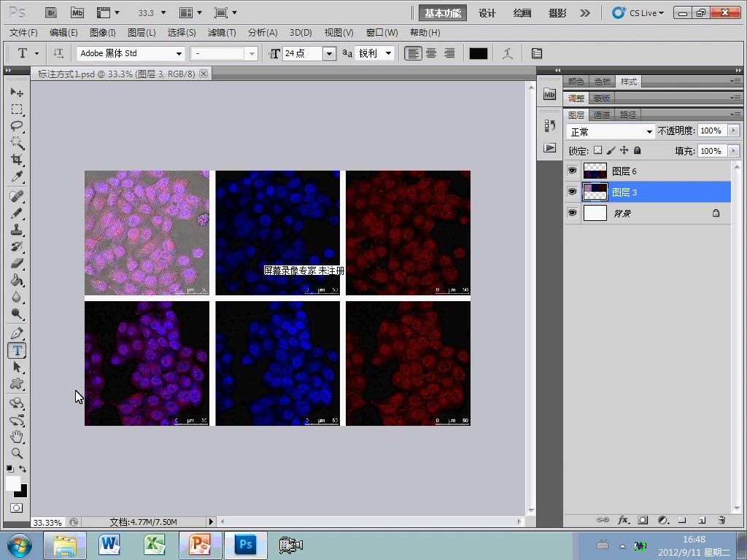Select the Spot Healing Brush tool
747x560 pixels.
pos(17,195)
